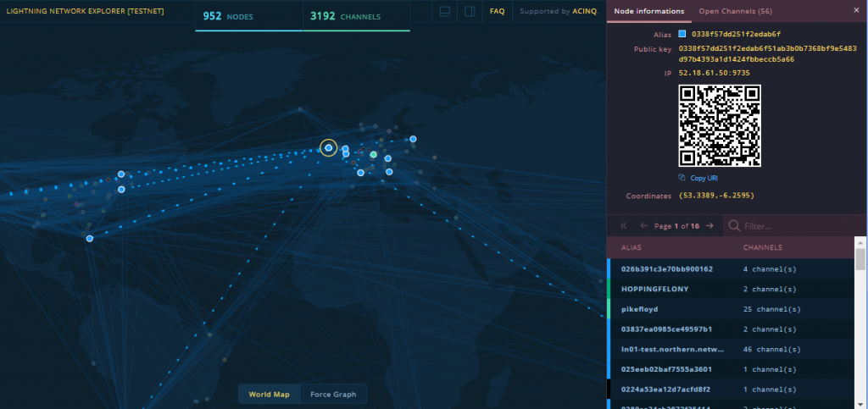Viewport: 868px width, 409px height.
Task: Click the Copy URI clipboard icon
Action: coord(682,178)
